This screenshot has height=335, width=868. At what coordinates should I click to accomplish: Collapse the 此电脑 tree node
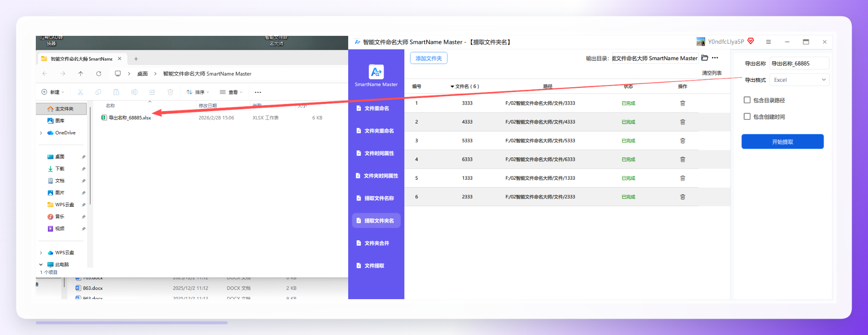click(x=41, y=265)
